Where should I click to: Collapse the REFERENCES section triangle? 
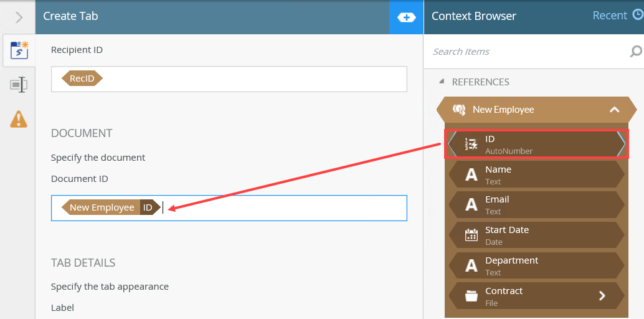click(x=442, y=82)
